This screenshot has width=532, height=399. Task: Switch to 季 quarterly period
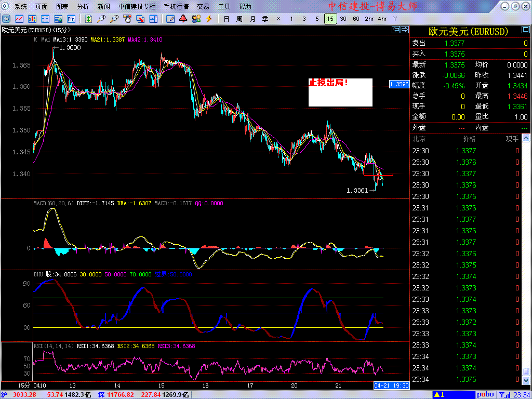click(265, 19)
